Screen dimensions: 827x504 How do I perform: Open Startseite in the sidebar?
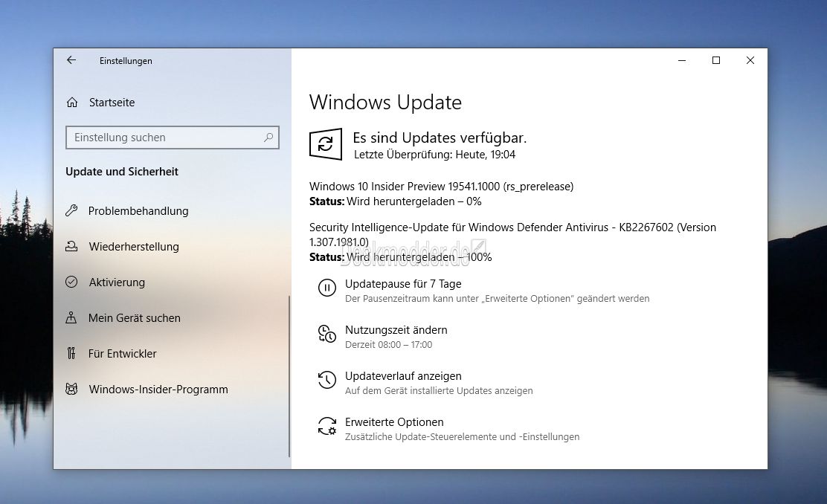point(112,103)
